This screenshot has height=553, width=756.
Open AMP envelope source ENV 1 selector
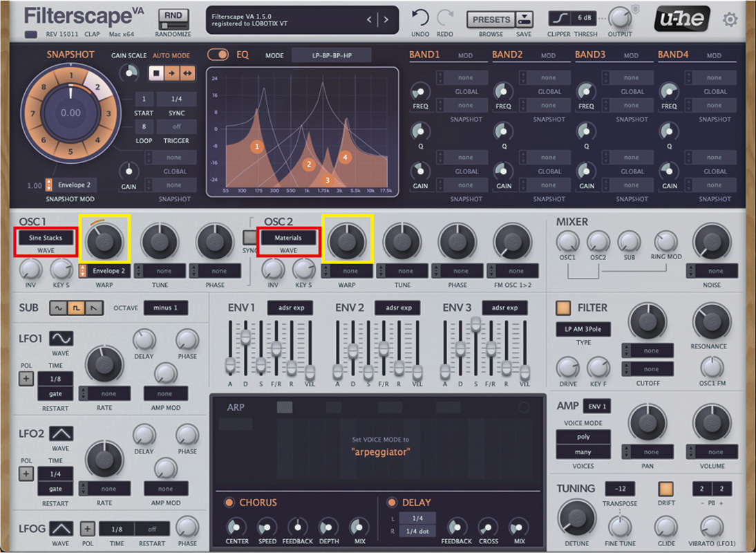tap(597, 406)
